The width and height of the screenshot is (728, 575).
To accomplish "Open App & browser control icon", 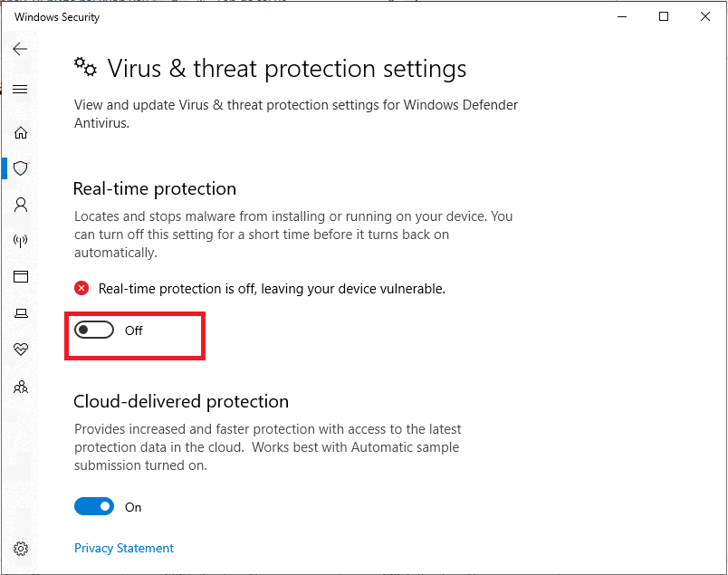I will (21, 277).
